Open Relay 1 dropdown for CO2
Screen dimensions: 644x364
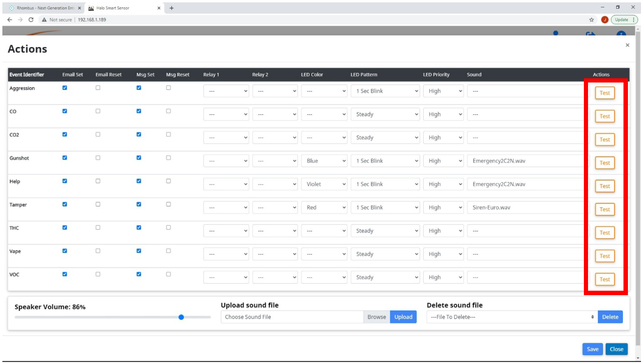[226, 138]
